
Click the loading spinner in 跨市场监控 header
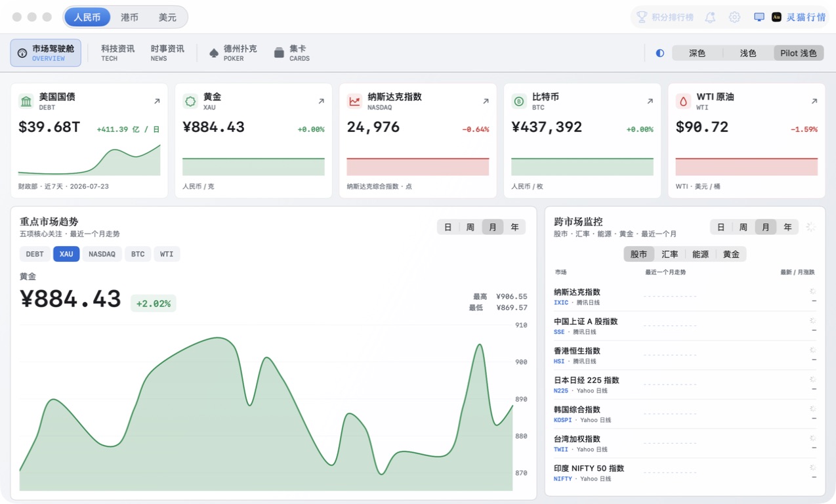810,227
